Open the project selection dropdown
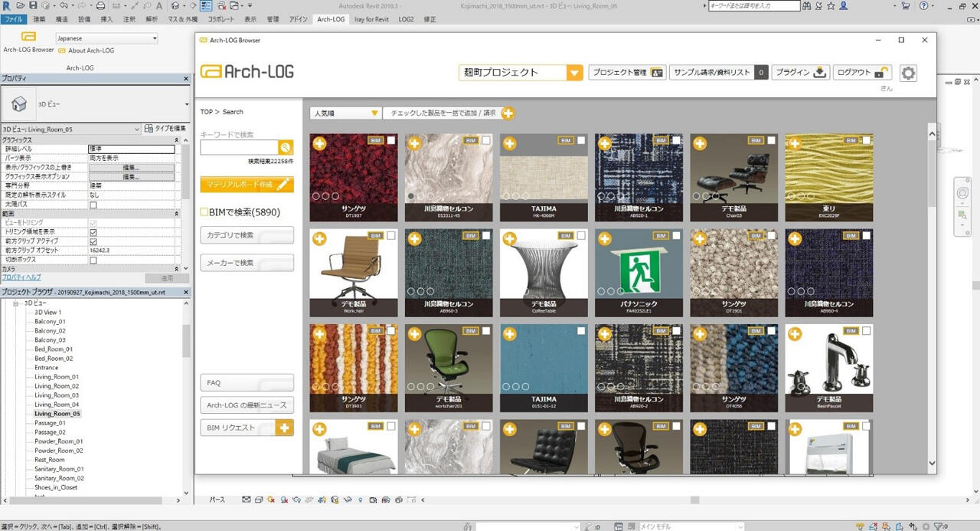 tap(574, 73)
